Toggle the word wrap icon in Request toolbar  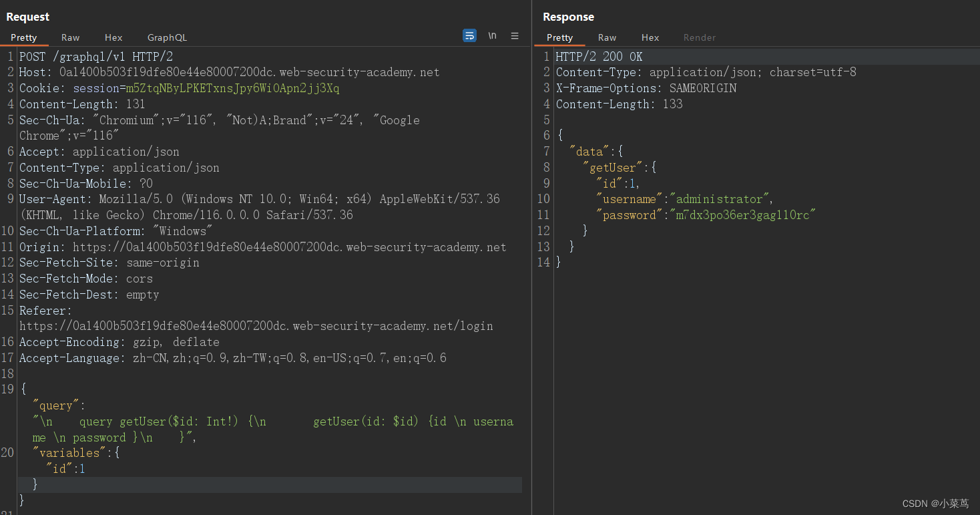tap(470, 36)
